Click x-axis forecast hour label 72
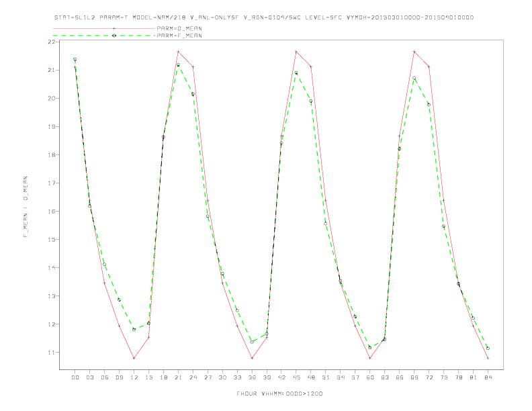Screen dimensions: 532x411 [429, 377]
